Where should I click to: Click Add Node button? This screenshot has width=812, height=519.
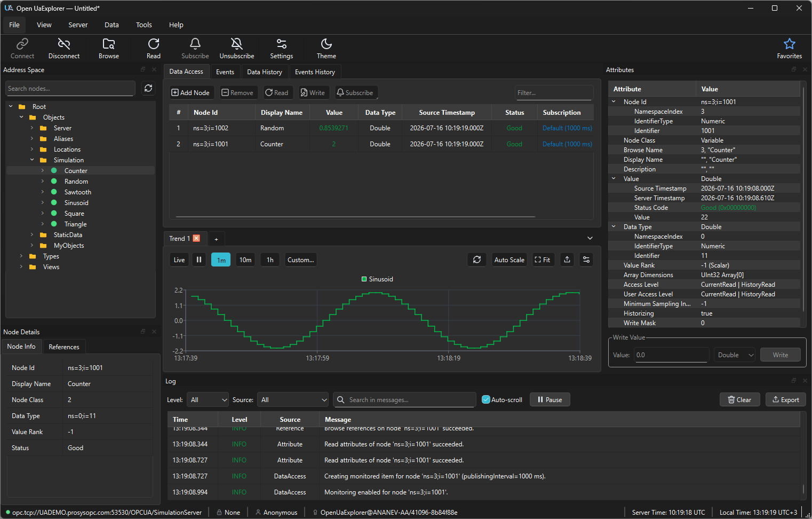point(190,92)
